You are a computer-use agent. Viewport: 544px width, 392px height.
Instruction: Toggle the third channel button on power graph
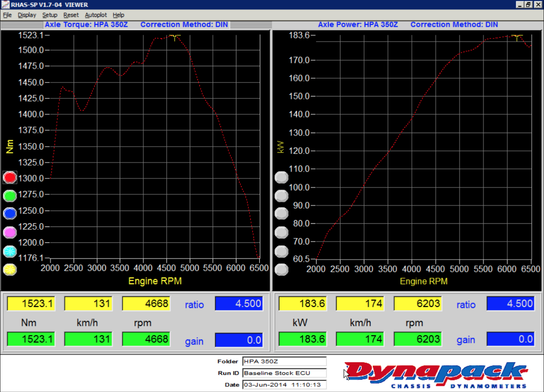pyautogui.click(x=282, y=213)
